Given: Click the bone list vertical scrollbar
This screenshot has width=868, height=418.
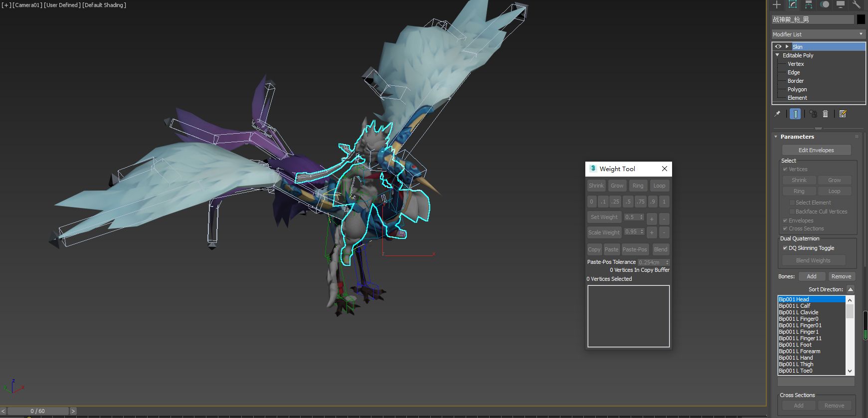Looking at the screenshot, I should (x=850, y=334).
